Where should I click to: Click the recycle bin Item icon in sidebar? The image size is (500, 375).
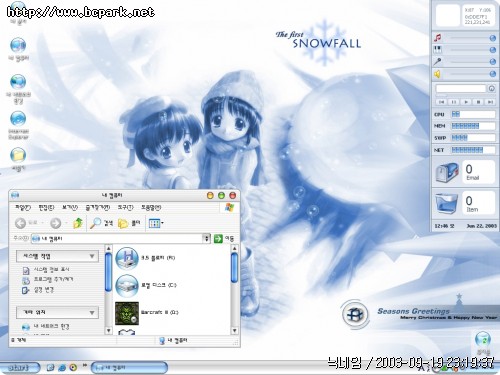tap(447, 203)
